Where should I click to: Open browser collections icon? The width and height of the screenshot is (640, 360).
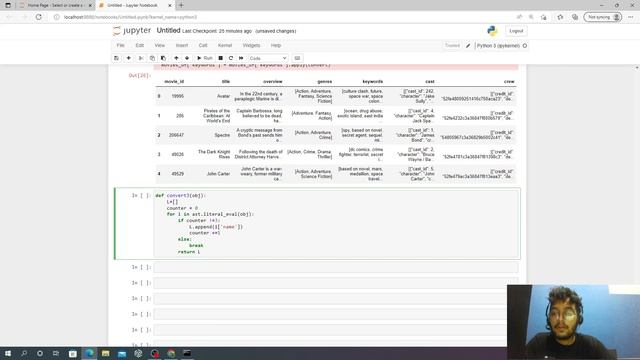575,17
